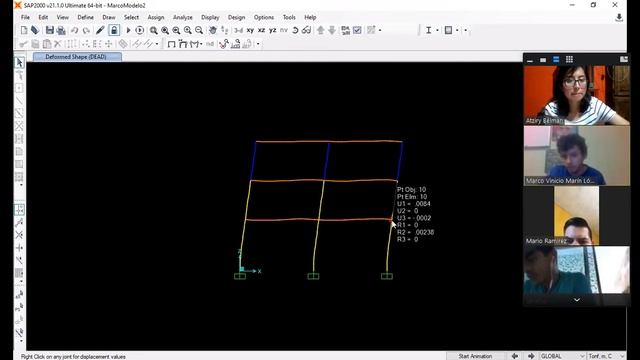
Task: Set view to xz plane
Action: [261, 30]
